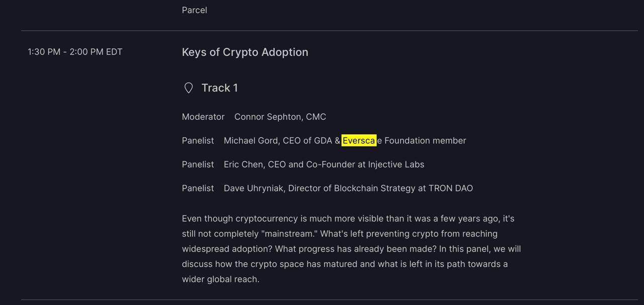This screenshot has width=644, height=305.
Task: Click the location pin icon beside Track 1
Action: tap(188, 88)
